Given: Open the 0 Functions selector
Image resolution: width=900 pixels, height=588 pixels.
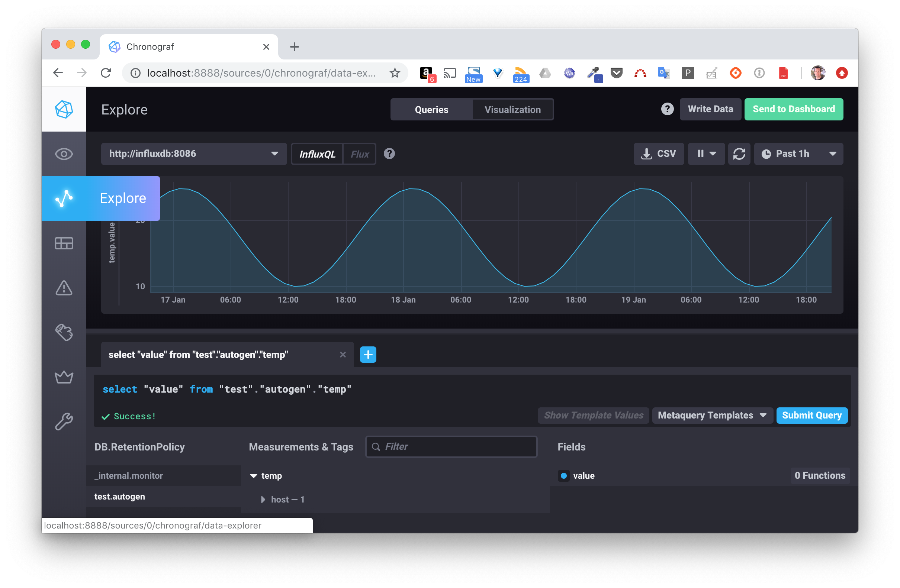Looking at the screenshot, I should [820, 476].
